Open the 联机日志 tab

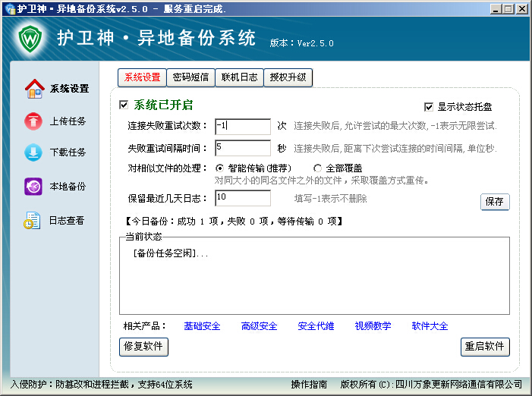pos(240,77)
